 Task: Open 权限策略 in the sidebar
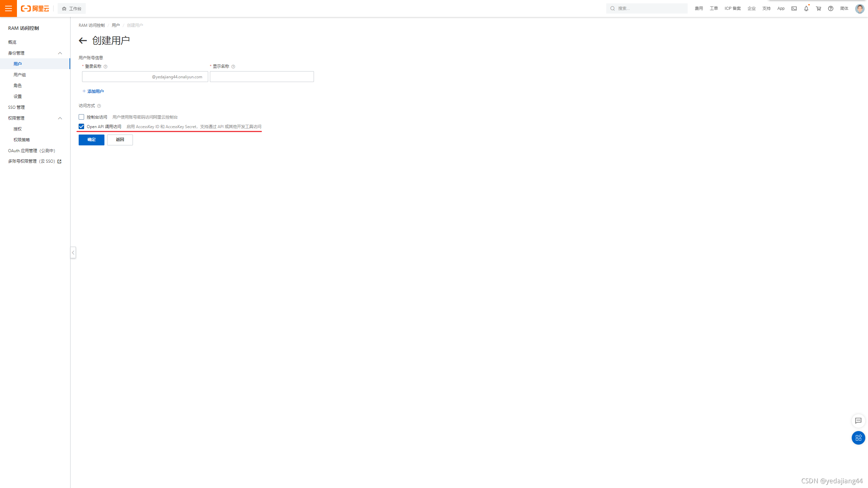pyautogui.click(x=22, y=140)
